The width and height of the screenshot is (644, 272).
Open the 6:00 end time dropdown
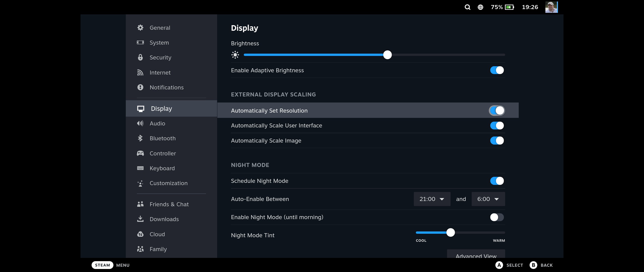pyautogui.click(x=488, y=199)
